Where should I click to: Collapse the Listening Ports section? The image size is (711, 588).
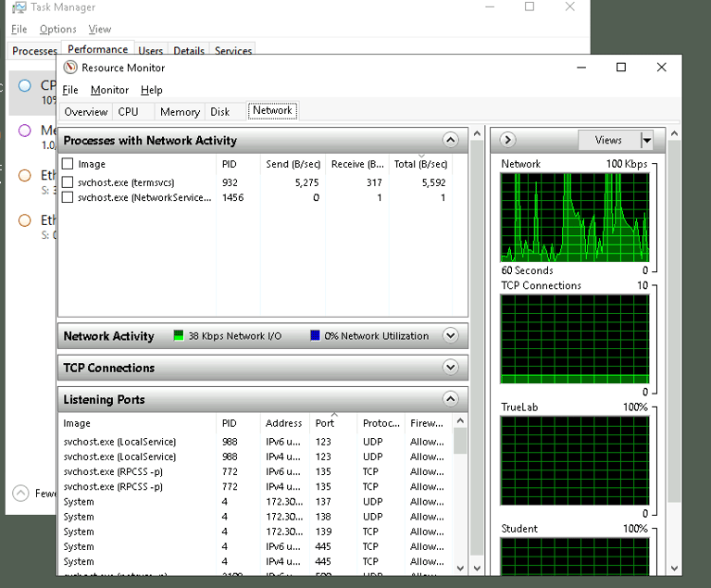click(x=450, y=399)
